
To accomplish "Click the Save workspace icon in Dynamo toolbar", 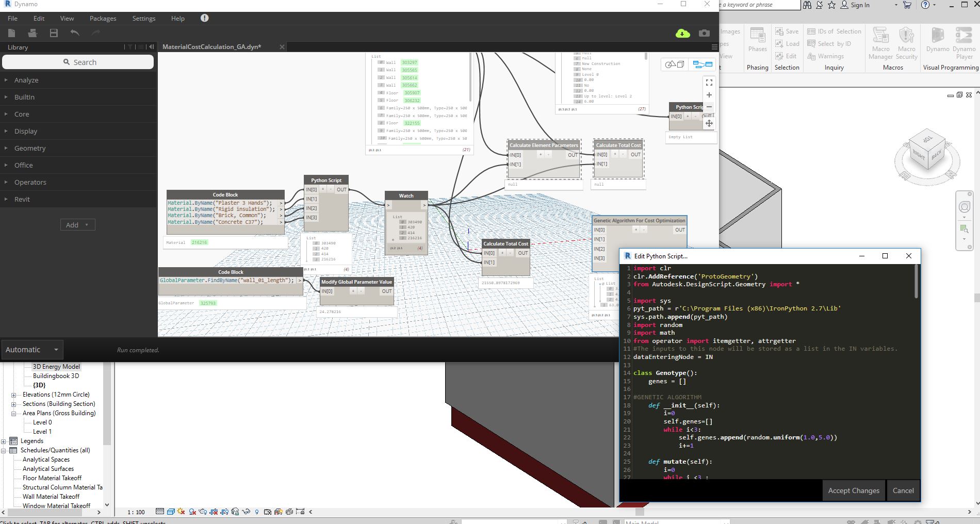I will click(54, 33).
